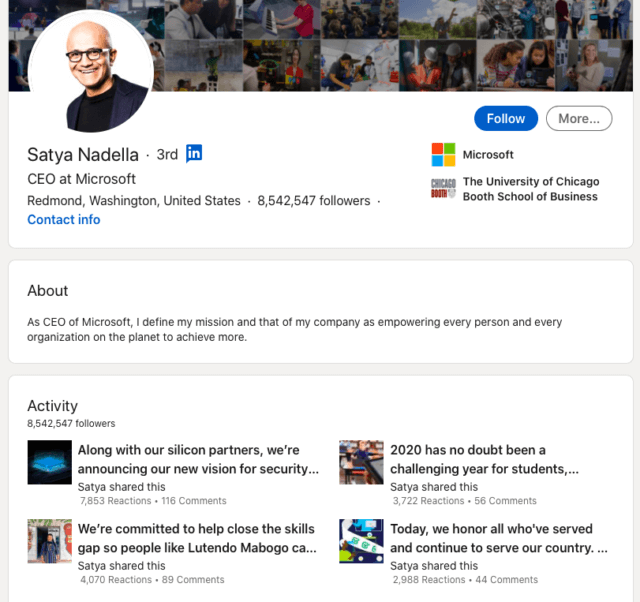Open the Contact info link

tap(64, 220)
